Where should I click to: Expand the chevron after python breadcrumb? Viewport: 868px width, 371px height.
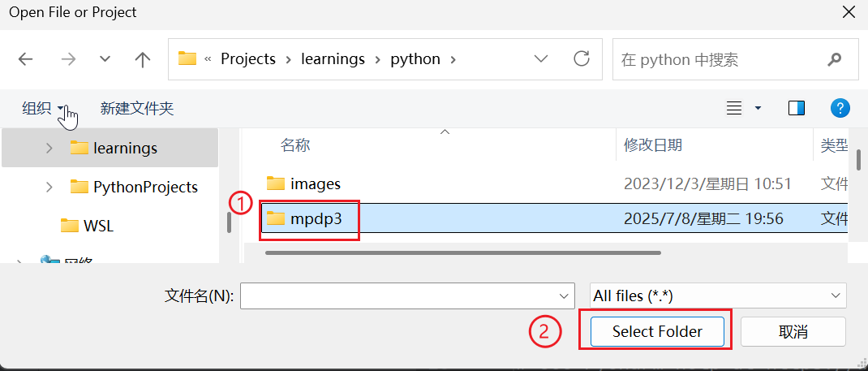point(453,59)
